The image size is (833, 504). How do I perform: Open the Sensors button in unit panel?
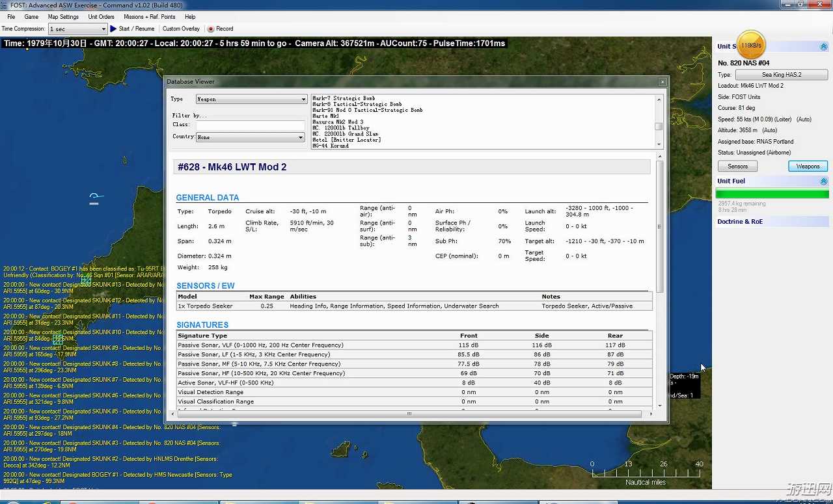click(737, 166)
